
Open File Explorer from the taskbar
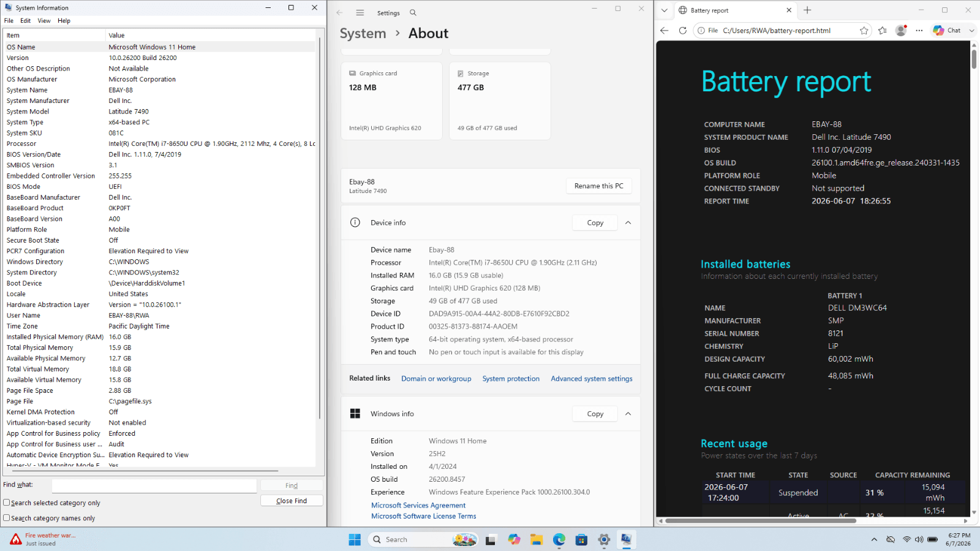pos(537,539)
